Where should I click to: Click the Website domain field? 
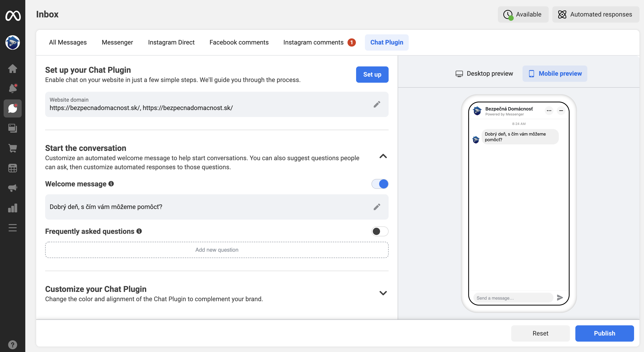click(x=217, y=104)
